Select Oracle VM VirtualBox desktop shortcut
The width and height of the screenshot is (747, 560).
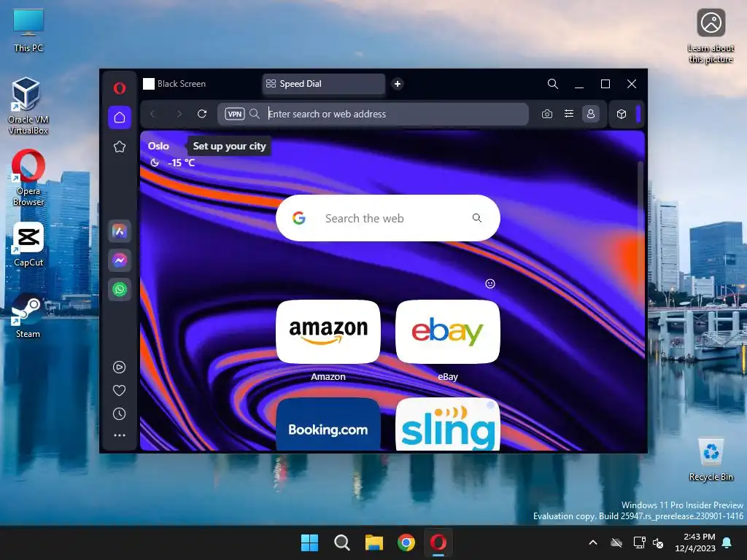click(28, 106)
